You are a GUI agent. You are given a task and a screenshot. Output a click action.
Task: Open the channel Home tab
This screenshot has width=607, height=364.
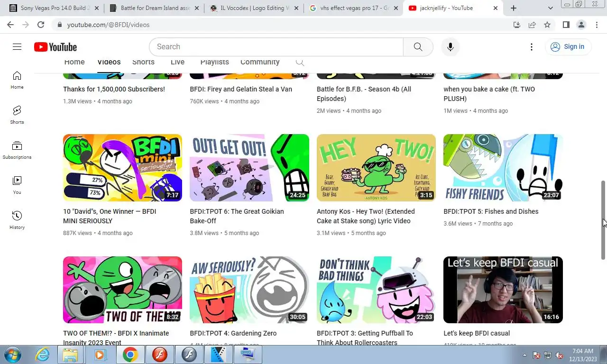coord(74,62)
